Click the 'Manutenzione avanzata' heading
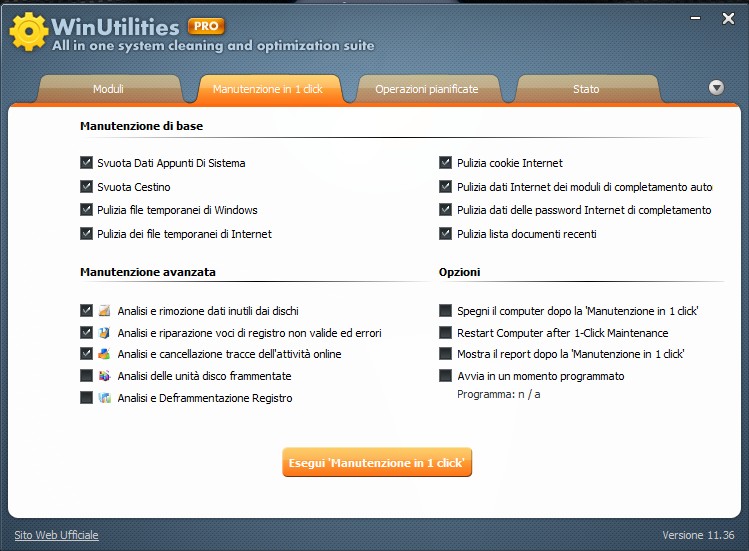Viewport: 749px width, 551px height. (x=148, y=272)
